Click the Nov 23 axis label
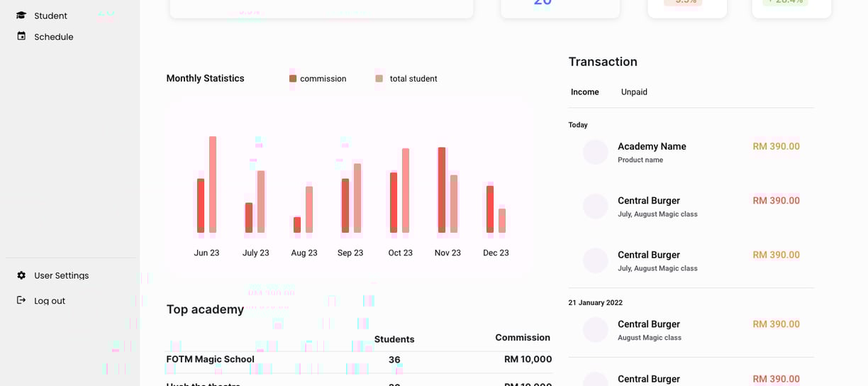The height and width of the screenshot is (386, 868). click(447, 253)
